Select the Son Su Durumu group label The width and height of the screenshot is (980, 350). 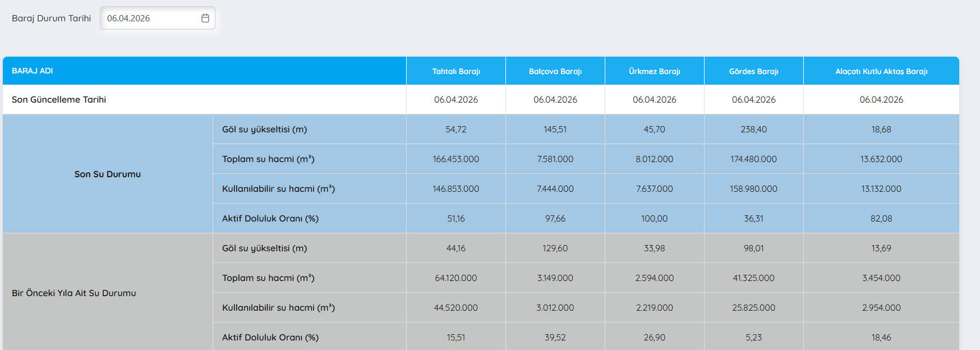point(108,174)
